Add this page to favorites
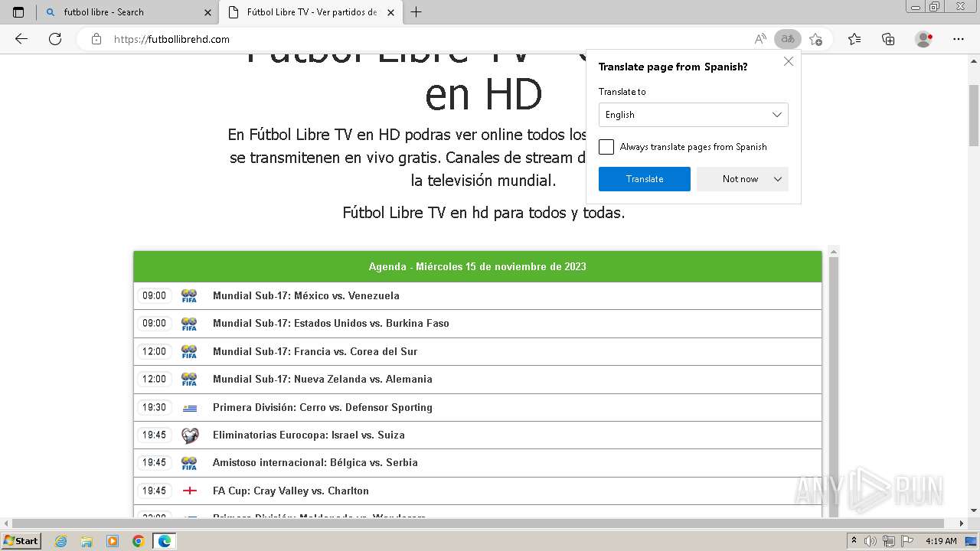This screenshot has height=551, width=980. (x=815, y=39)
